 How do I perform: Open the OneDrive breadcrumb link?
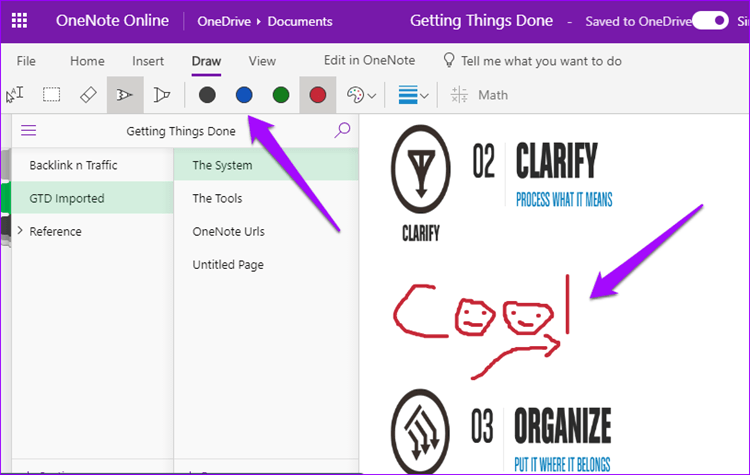coord(224,22)
